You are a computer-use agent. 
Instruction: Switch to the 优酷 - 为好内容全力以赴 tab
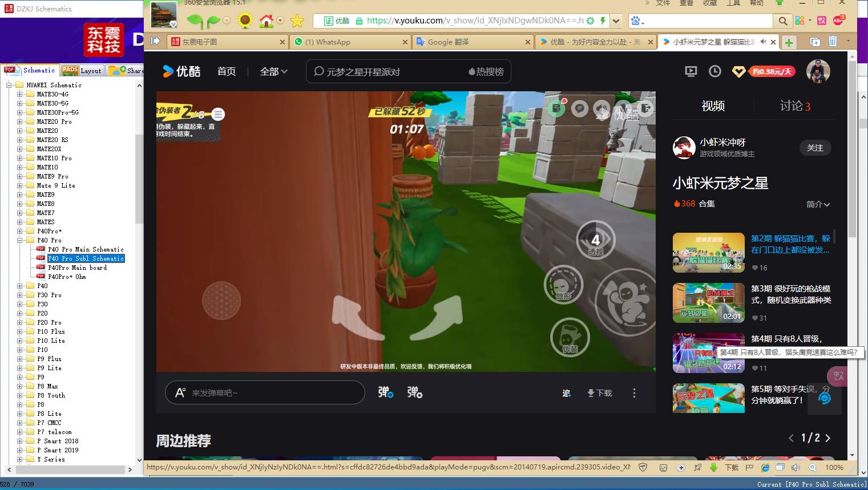(x=595, y=42)
